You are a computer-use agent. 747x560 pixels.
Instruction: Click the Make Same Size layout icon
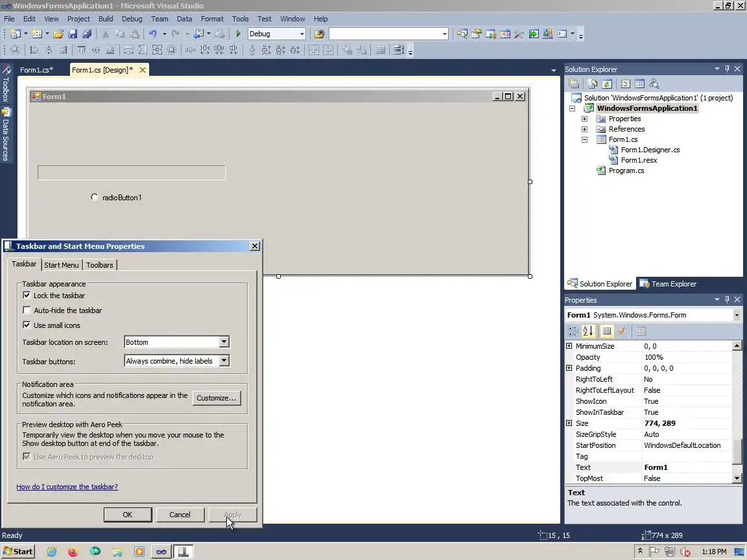pos(157,49)
